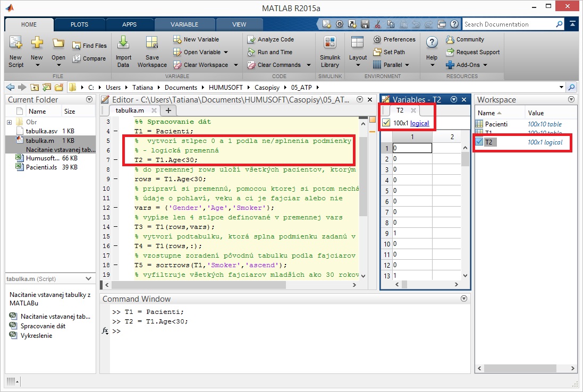Collapse the tabulka.m script details panel
Viewport: 583px width, 392px height.
click(x=89, y=279)
